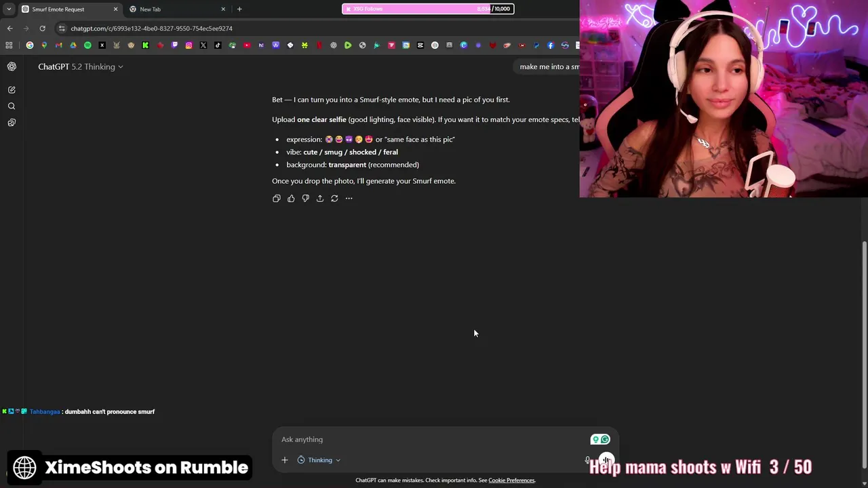The height and width of the screenshot is (488, 868).
Task: Open the Instagram bookmark
Action: [189, 45]
